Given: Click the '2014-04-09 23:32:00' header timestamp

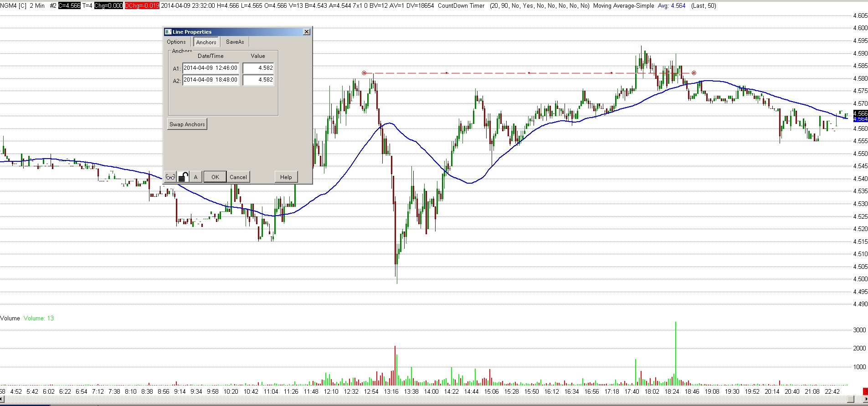Looking at the screenshot, I should (188, 6).
